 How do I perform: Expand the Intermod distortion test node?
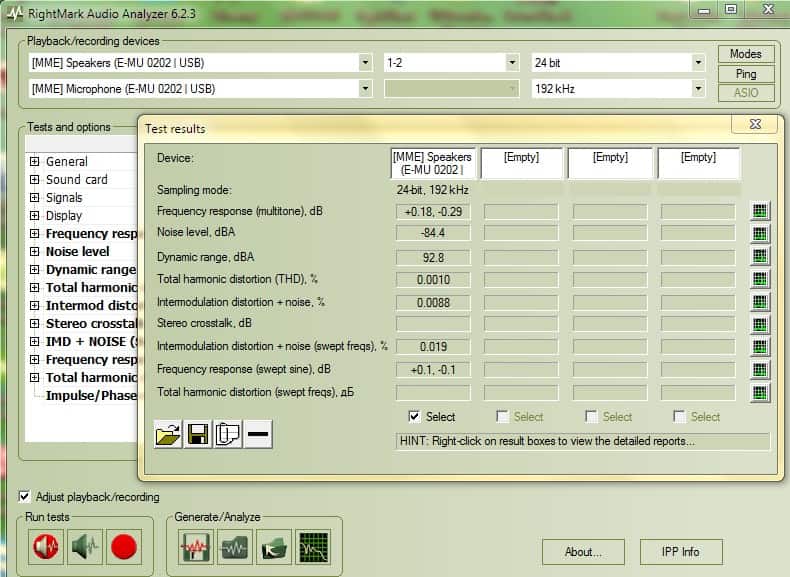pyautogui.click(x=34, y=305)
